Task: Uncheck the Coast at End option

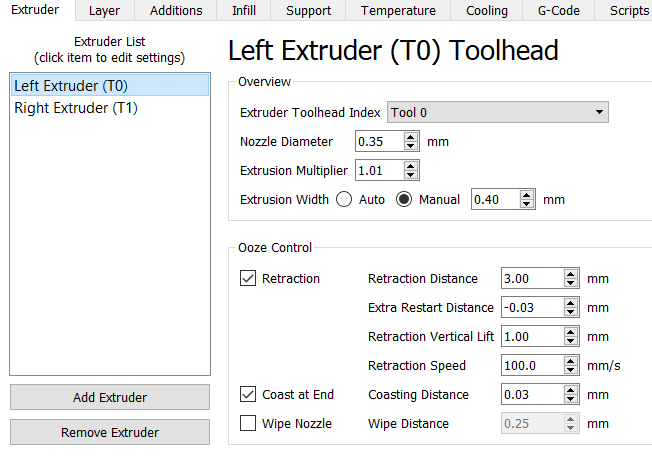Action: [x=249, y=394]
